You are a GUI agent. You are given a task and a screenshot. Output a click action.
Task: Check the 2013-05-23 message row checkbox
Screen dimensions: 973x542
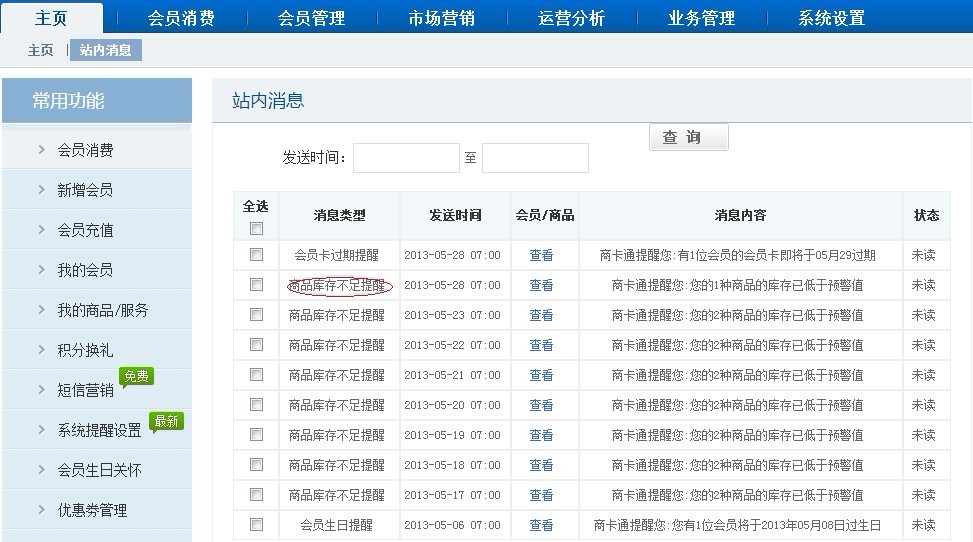point(256,314)
